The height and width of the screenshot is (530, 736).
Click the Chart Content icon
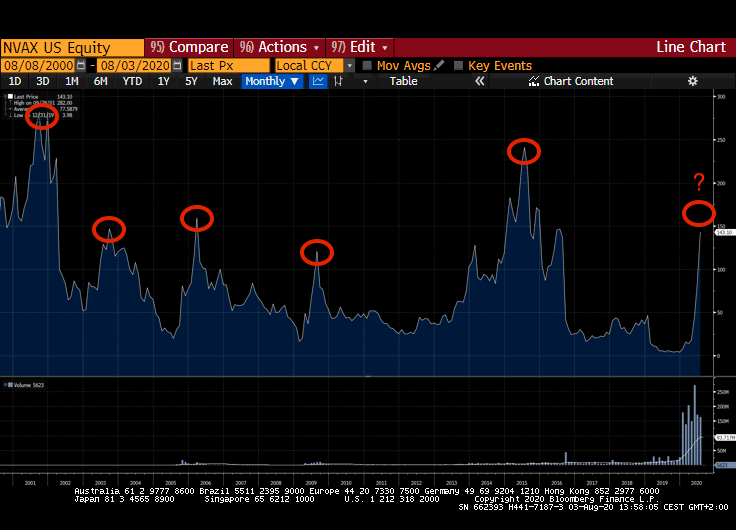(534, 81)
